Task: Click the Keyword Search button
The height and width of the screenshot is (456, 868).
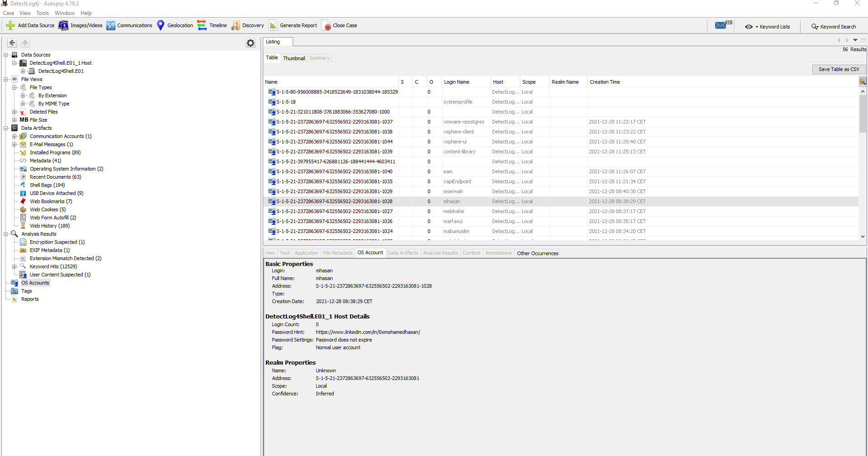Action: pyautogui.click(x=834, y=27)
